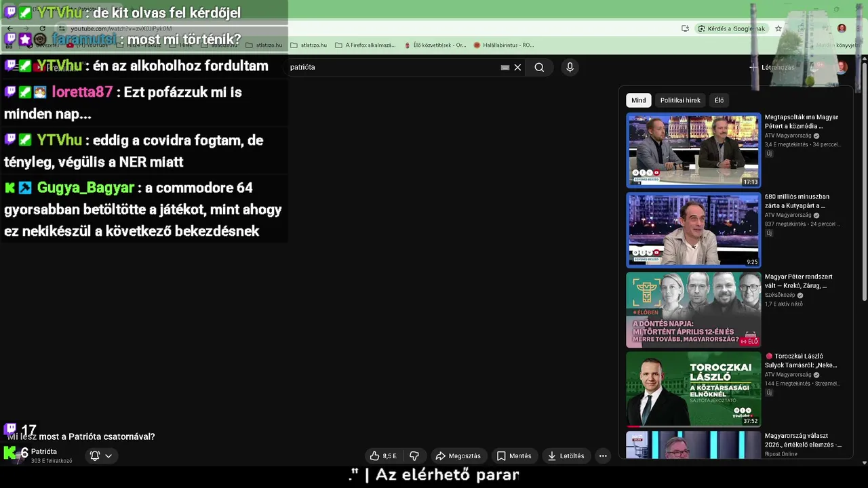Open the YouTube account avatar menu
Screen dimensions: 868x488
pos(842,67)
